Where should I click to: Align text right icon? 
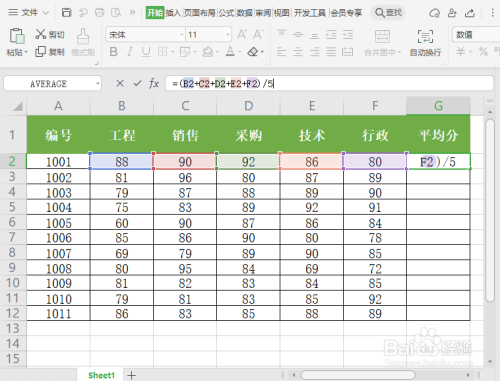[x=314, y=52]
